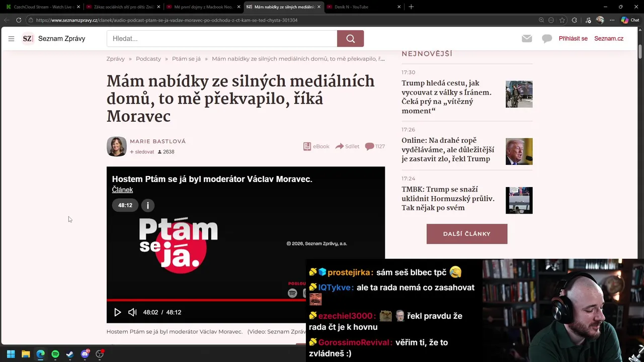Image resolution: width=644 pixels, height=362 pixels.
Task: Click TMBK article thumbnail image
Action: coord(519,200)
